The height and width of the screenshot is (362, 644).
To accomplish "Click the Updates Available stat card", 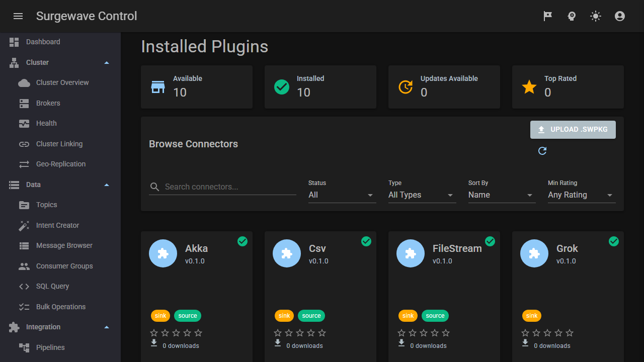I will (x=444, y=87).
